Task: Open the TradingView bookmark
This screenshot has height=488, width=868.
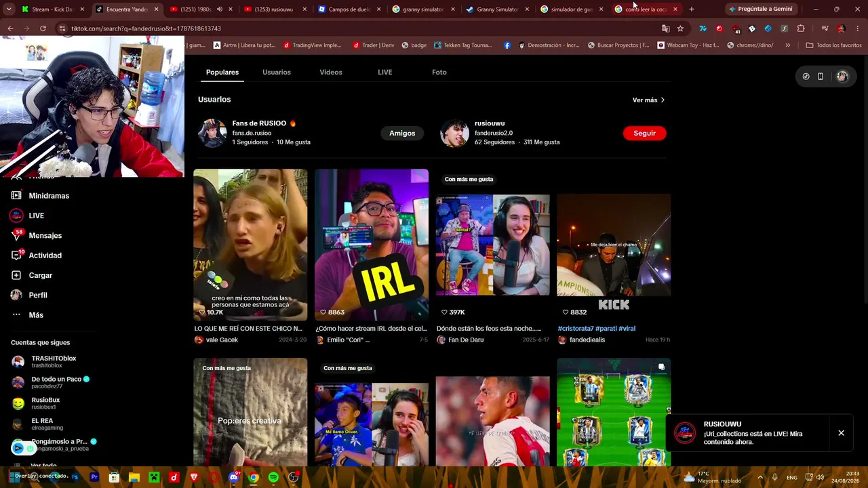Action: (x=312, y=45)
